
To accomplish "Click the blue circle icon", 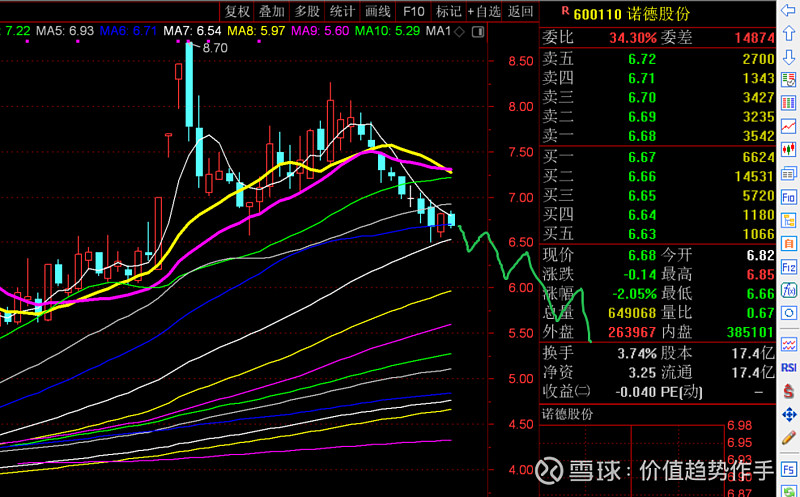I will click(788, 313).
